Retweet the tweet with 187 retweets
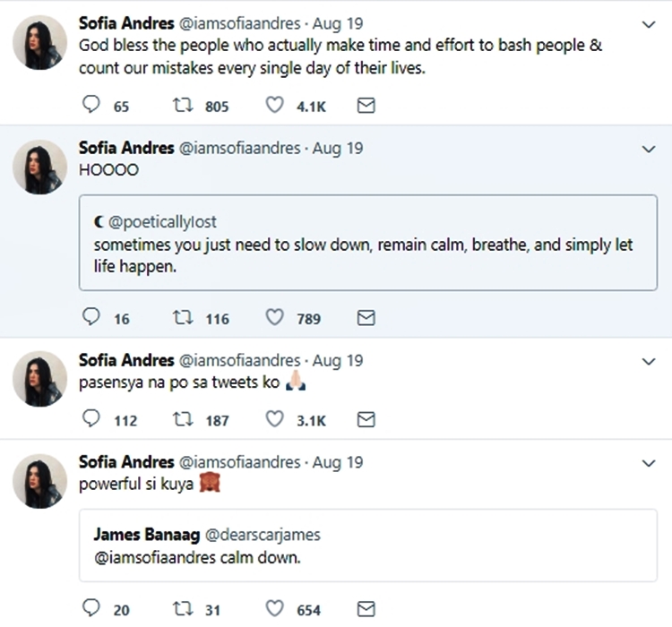 [181, 419]
